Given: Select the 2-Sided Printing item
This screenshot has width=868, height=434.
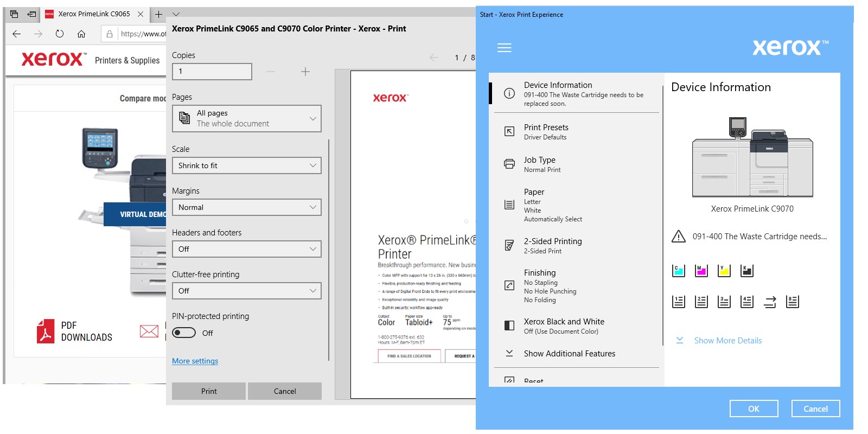Looking at the screenshot, I should (x=576, y=245).
